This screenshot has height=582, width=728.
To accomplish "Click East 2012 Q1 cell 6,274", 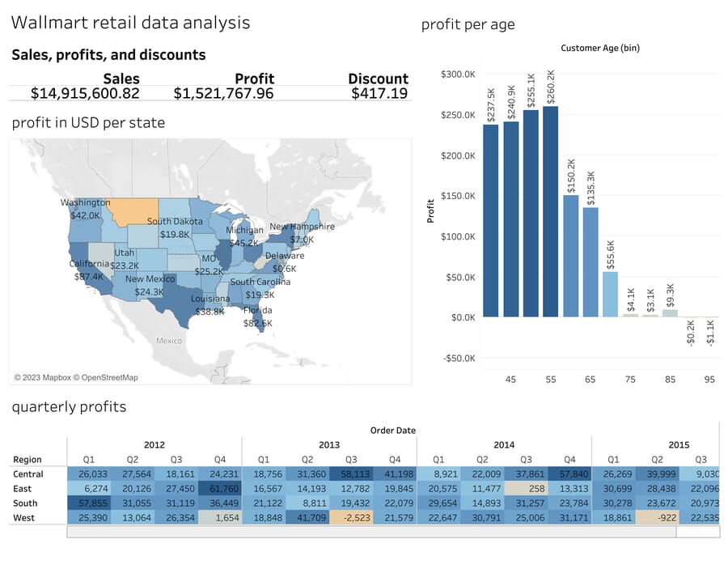I will point(89,489).
